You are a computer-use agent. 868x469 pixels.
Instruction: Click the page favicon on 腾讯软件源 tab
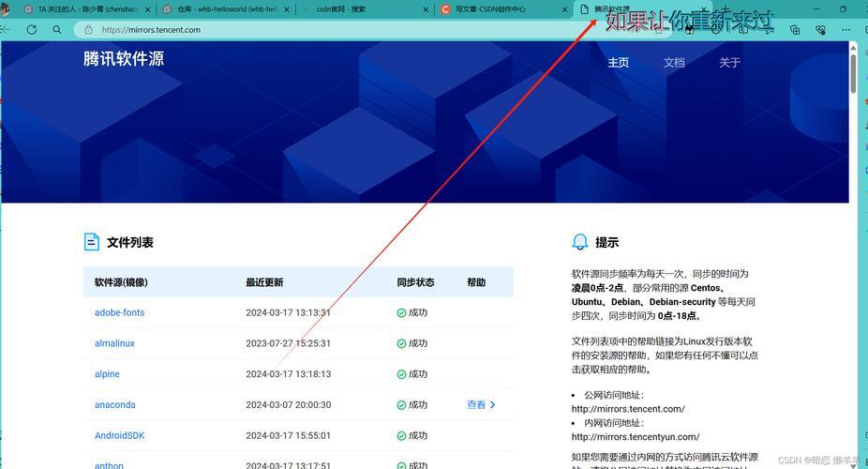tap(583, 9)
